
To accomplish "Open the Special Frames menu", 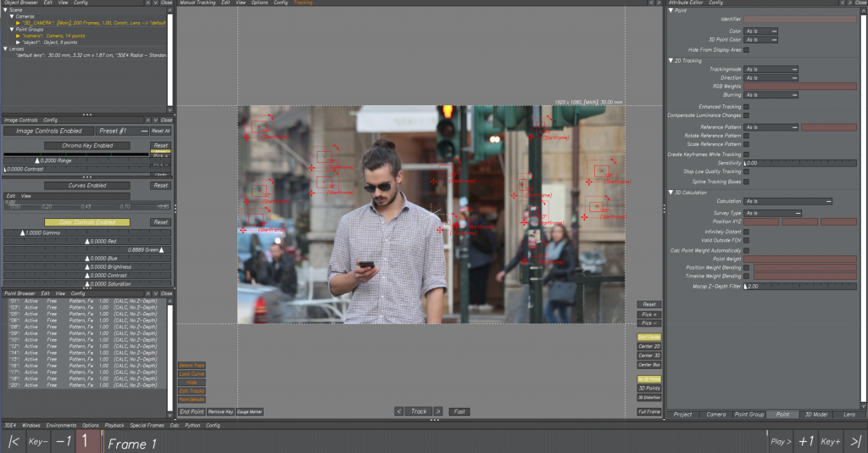I will [x=147, y=425].
